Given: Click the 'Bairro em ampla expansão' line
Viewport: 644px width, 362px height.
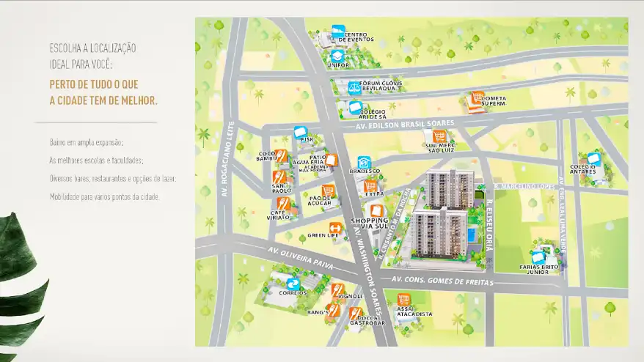Looking at the screenshot, I should (87, 142).
